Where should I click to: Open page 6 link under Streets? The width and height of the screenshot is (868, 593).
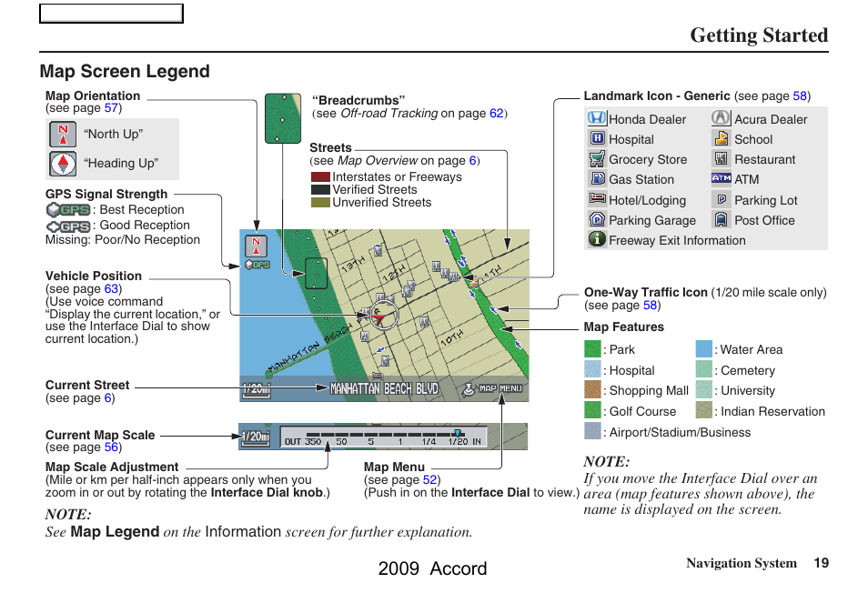tap(473, 160)
